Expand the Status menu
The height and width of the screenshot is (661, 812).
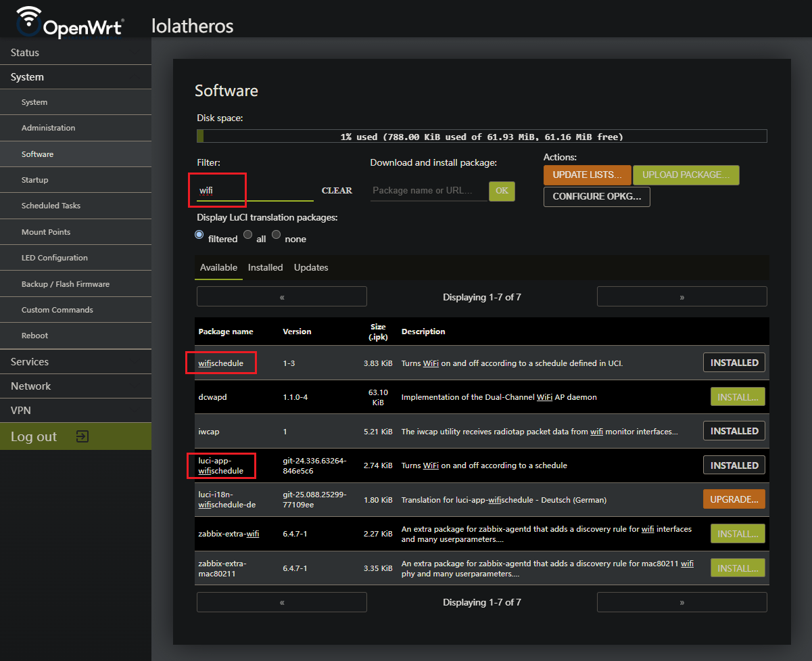pos(76,53)
